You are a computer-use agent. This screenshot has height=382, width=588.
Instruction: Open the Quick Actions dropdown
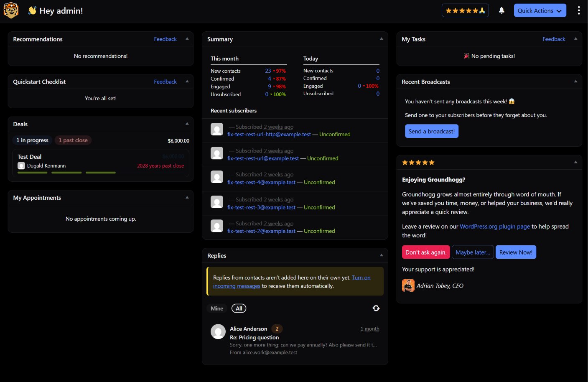coord(540,10)
